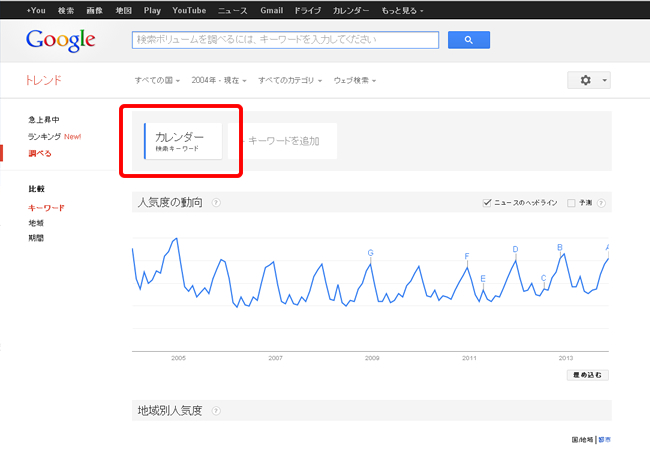Click help icon beside 地域別人気度

pos(216,411)
